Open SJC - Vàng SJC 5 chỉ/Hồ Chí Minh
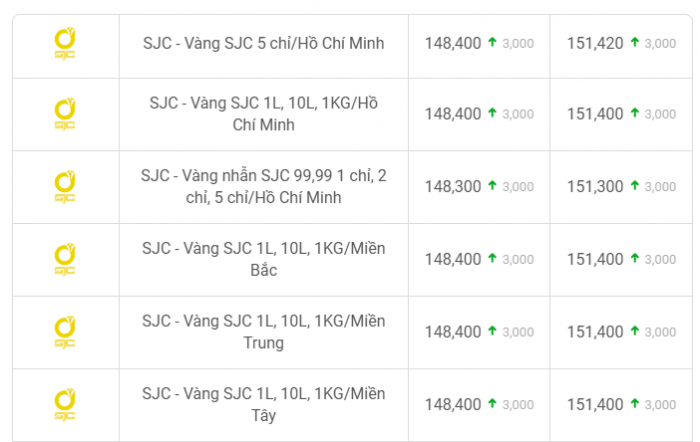 click(263, 43)
